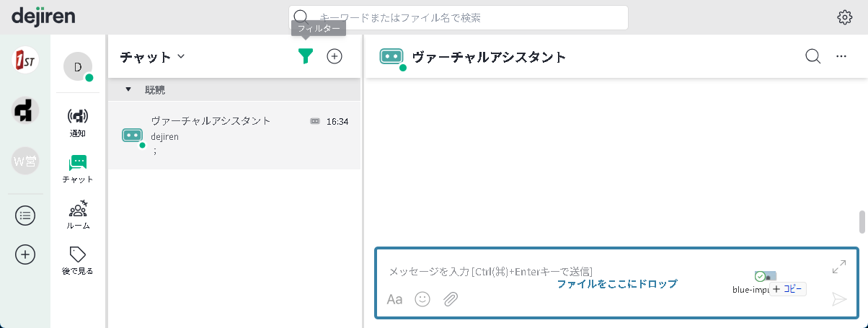
Task: Open the settings gear icon
Action: pyautogui.click(x=844, y=17)
